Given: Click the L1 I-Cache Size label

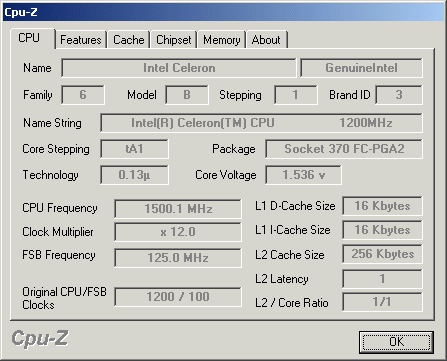Looking at the screenshot, I should [293, 230].
